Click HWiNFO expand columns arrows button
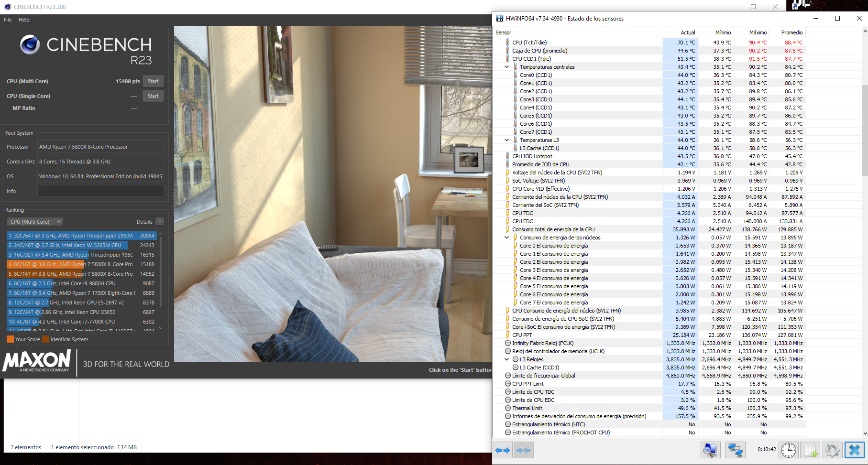The width and height of the screenshot is (868, 465). (503, 450)
